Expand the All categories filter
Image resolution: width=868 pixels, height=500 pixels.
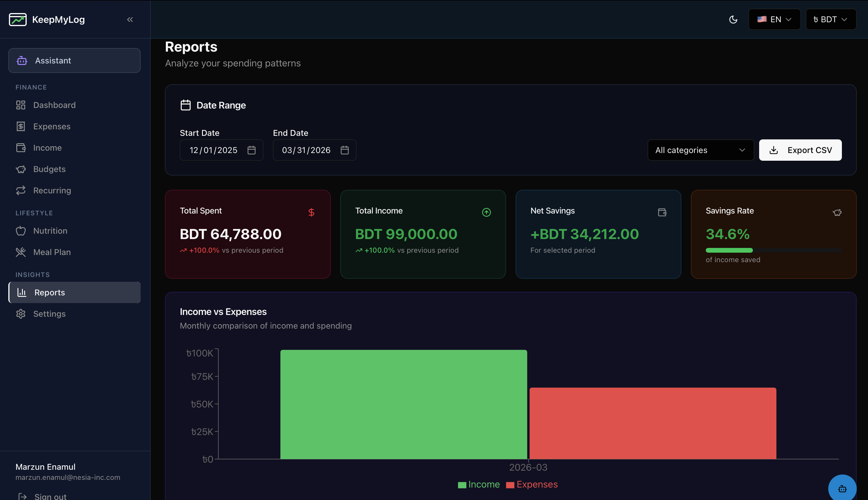[x=700, y=150]
